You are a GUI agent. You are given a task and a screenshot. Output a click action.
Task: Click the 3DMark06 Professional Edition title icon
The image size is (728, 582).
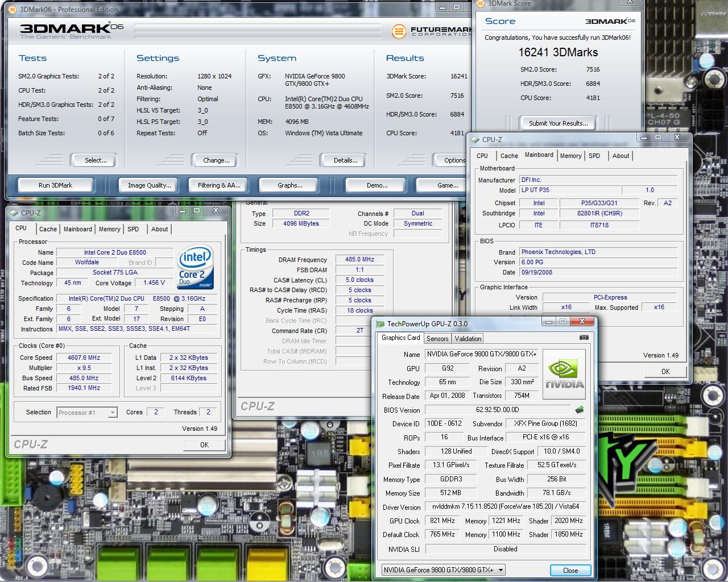pyautogui.click(x=14, y=9)
